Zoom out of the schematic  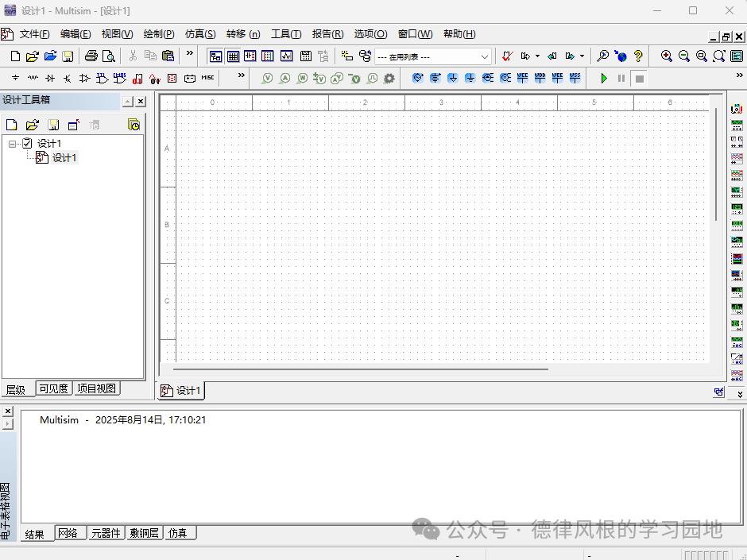click(x=684, y=56)
